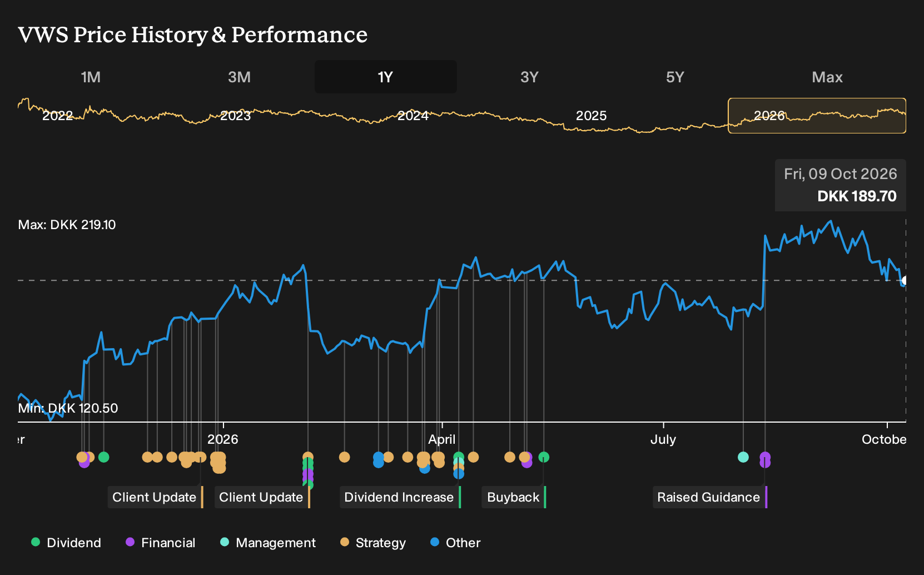The image size is (924, 575).
Task: Click the Fri, 09 Oct 2026 date
Action: coord(841,174)
